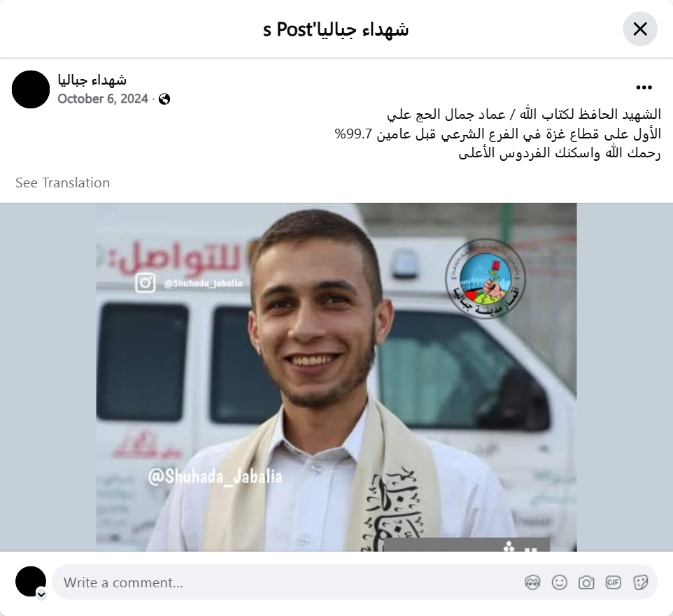Open the شهداء جباليا page name link
673x616 pixels.
tap(92, 80)
